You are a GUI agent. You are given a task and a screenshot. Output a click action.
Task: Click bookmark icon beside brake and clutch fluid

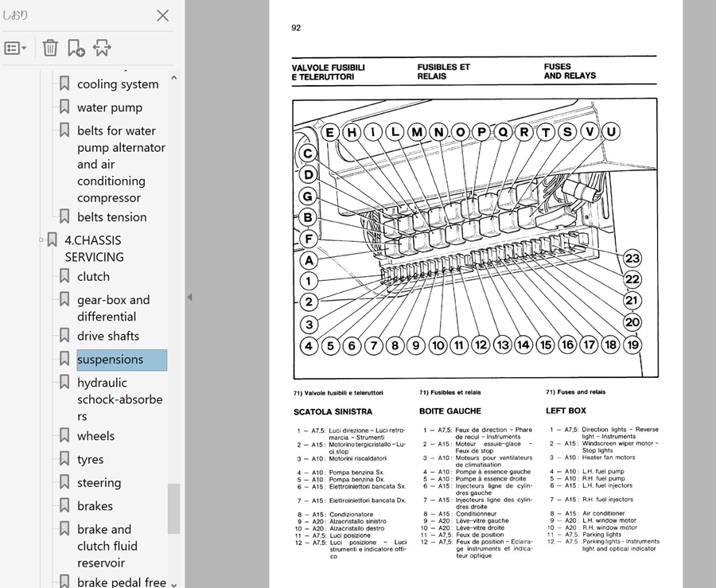[64, 528]
